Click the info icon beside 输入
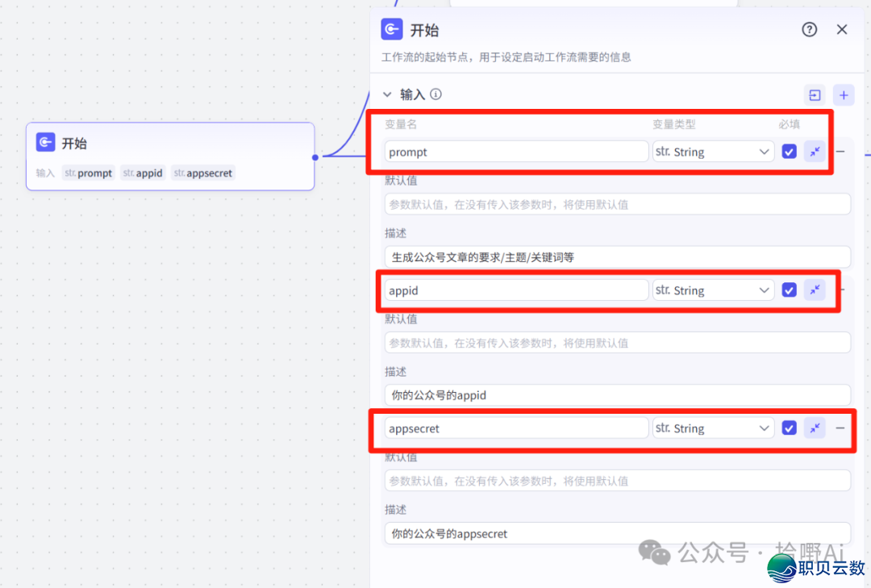 click(435, 94)
